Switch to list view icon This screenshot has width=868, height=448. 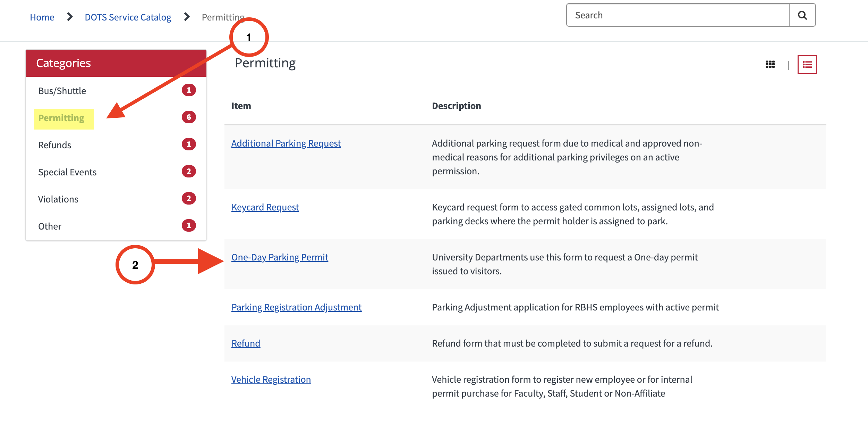coord(807,65)
